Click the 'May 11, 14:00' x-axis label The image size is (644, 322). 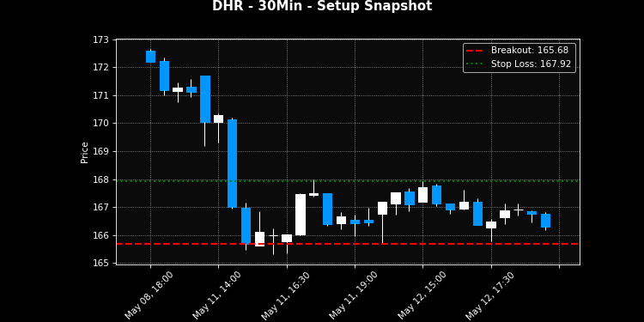[x=217, y=295]
